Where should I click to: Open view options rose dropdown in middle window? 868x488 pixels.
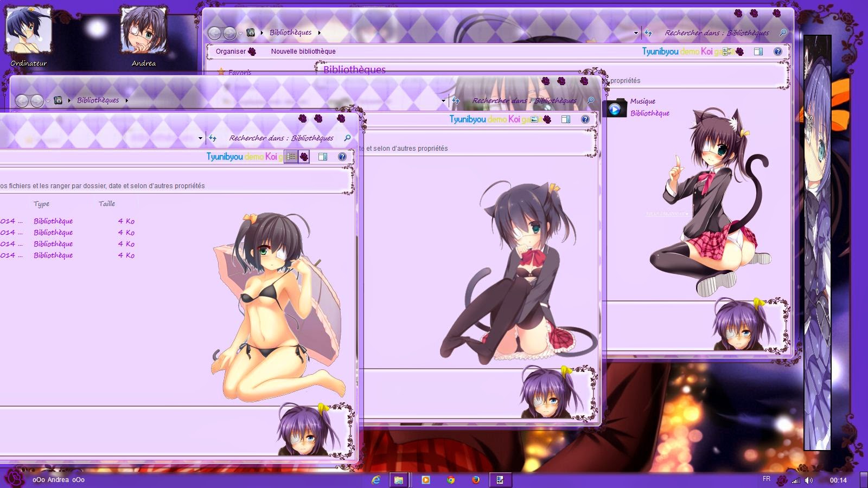(x=547, y=119)
